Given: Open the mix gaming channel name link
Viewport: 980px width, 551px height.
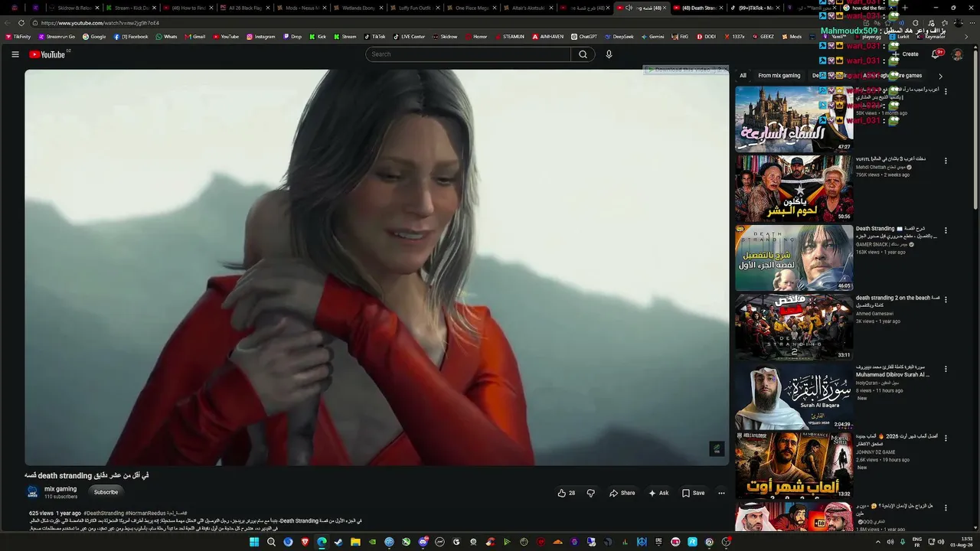Looking at the screenshot, I should [60, 489].
